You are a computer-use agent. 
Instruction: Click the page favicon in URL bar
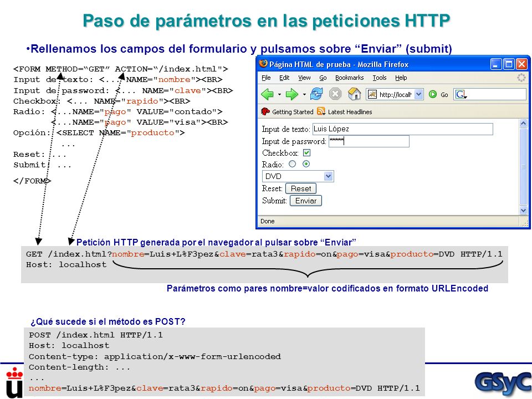(372, 94)
